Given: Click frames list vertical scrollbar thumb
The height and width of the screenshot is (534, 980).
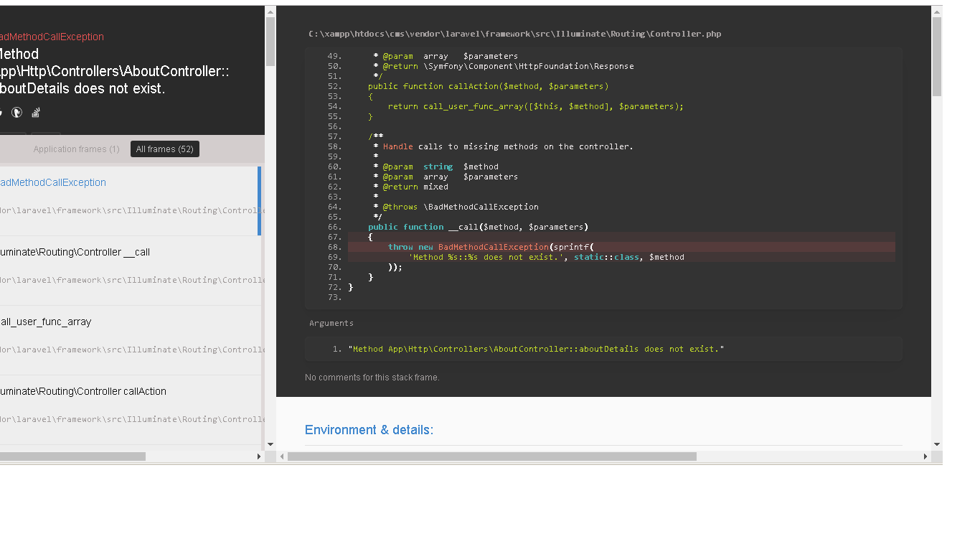Looking at the screenshot, I should 270,42.
